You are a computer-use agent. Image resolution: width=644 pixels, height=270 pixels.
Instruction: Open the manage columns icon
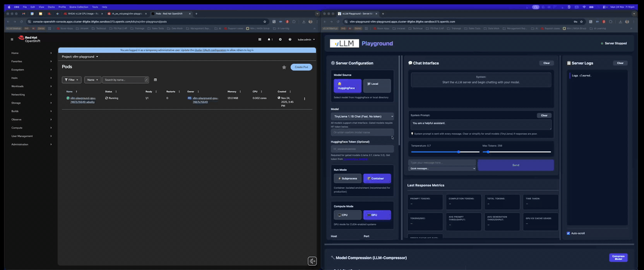point(155,79)
